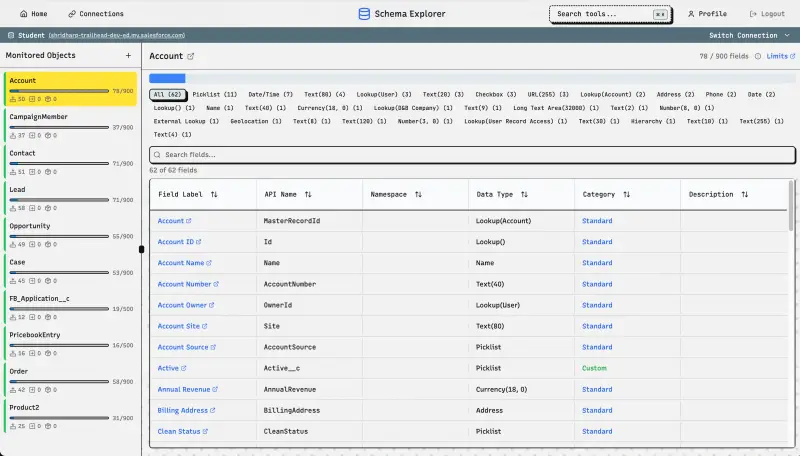Focus the Search tools input
Image resolution: width=800 pixels, height=456 pixels.
point(610,14)
